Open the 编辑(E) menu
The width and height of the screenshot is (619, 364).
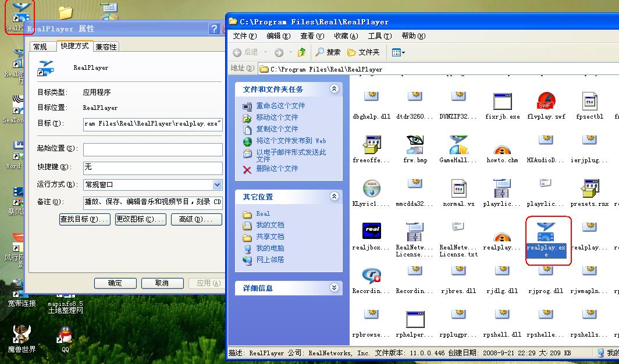point(278,36)
